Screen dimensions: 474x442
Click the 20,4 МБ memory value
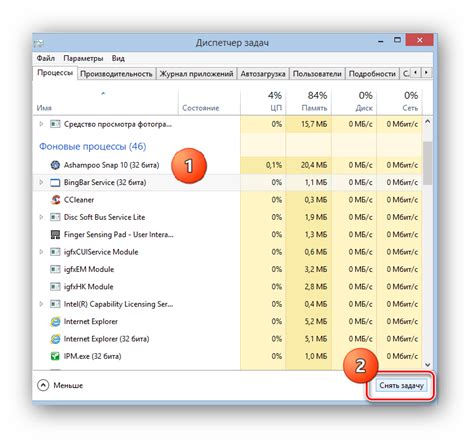(x=314, y=165)
